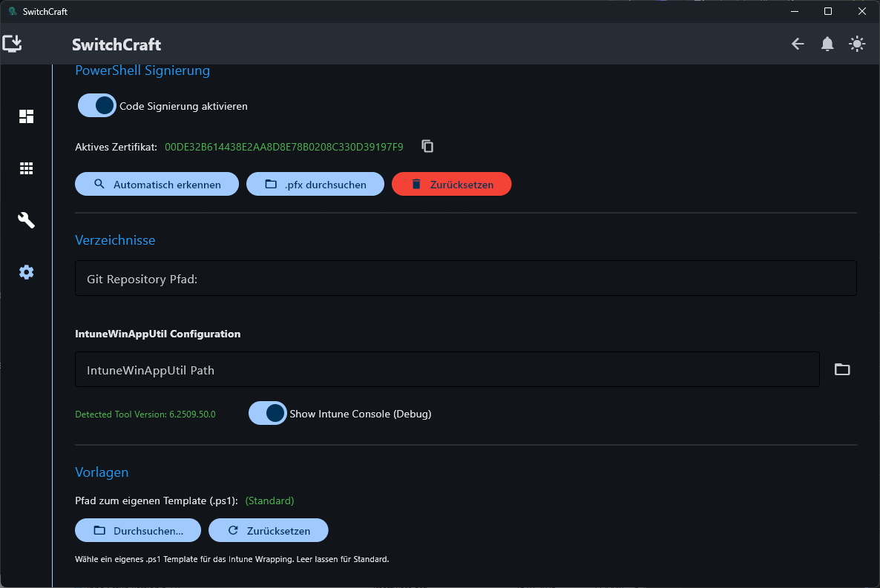Screen dimensions: 880x588
Task: Click IntuneWinAppUtil Configuration label
Action: coord(158,334)
